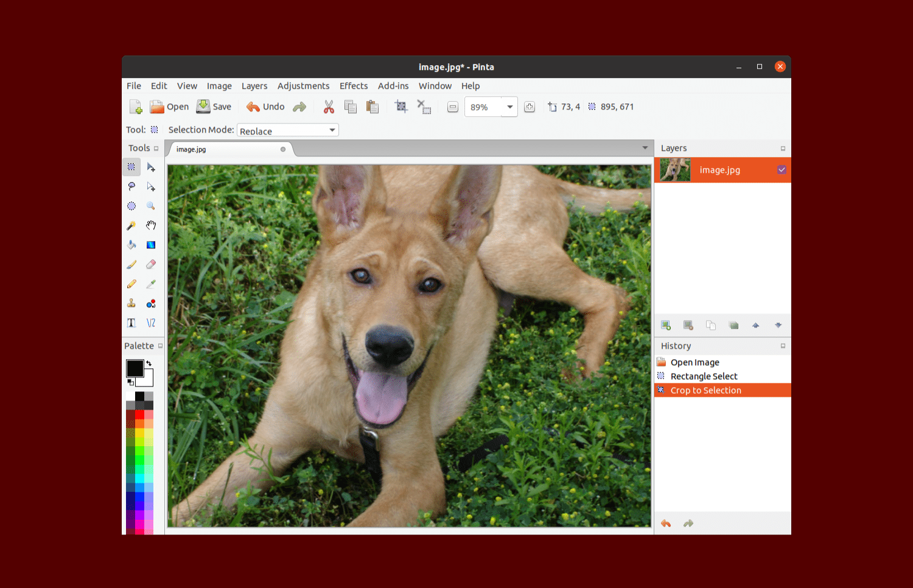This screenshot has width=913, height=588.
Task: Activate the Zoom magnifier tool
Action: pyautogui.click(x=151, y=206)
